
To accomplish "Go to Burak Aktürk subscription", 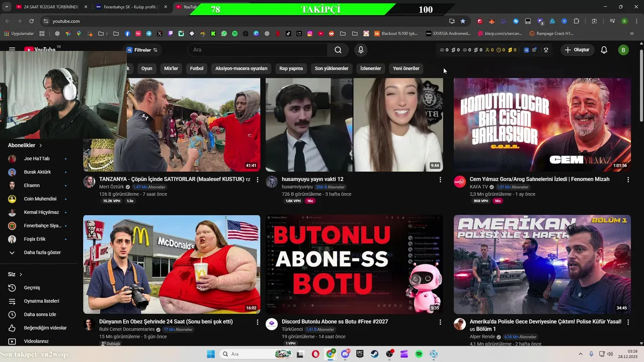I will pyautogui.click(x=38, y=172).
